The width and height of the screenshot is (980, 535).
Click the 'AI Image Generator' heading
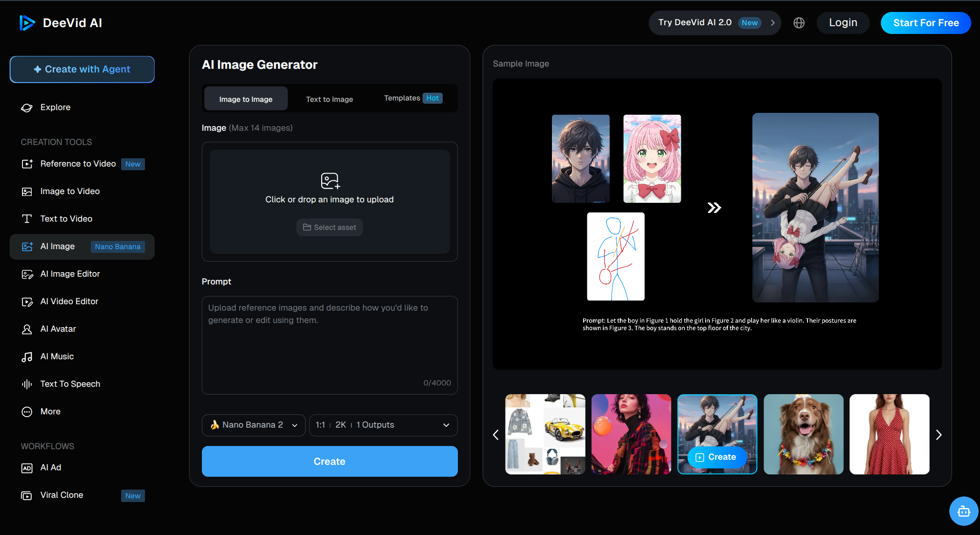[260, 65]
